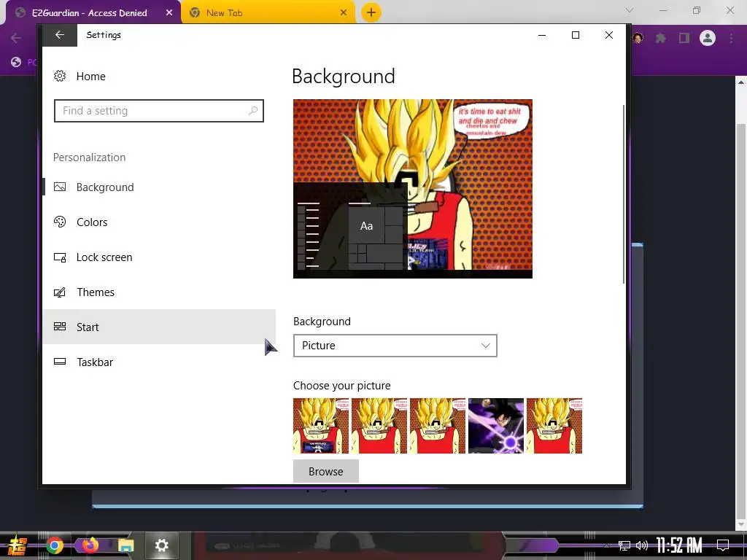The width and height of the screenshot is (747, 560).
Task: Open Chrome from the taskbar
Action: 55,545
